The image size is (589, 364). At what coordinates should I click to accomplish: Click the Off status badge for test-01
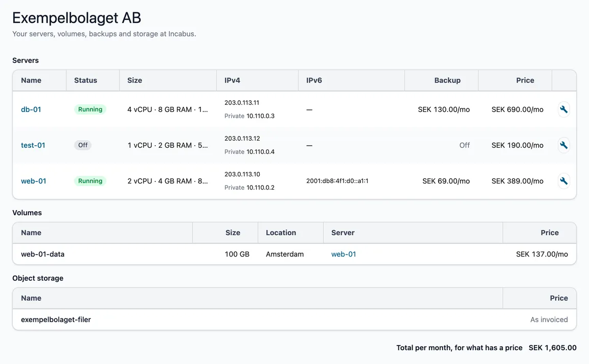pyautogui.click(x=83, y=145)
